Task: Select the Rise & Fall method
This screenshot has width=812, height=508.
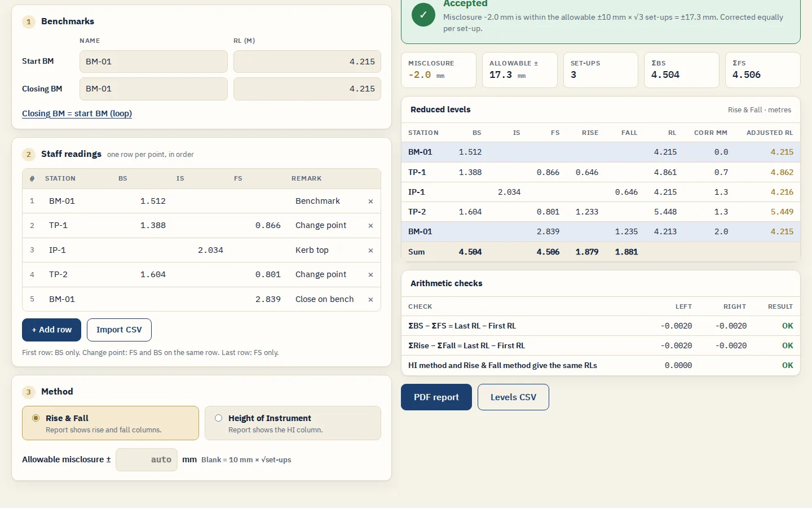Action: pos(111,423)
